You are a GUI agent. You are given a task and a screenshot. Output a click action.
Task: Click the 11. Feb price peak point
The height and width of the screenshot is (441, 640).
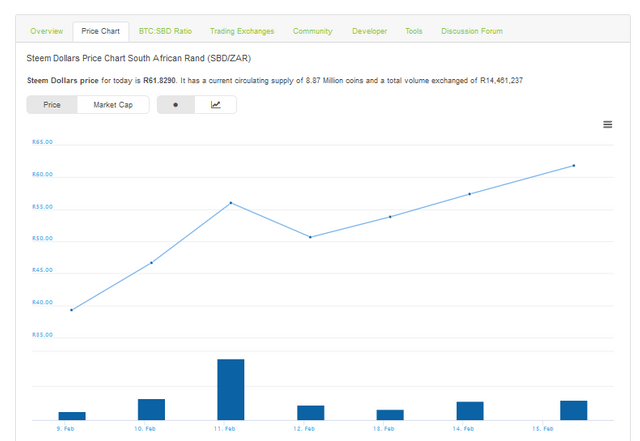[231, 203]
